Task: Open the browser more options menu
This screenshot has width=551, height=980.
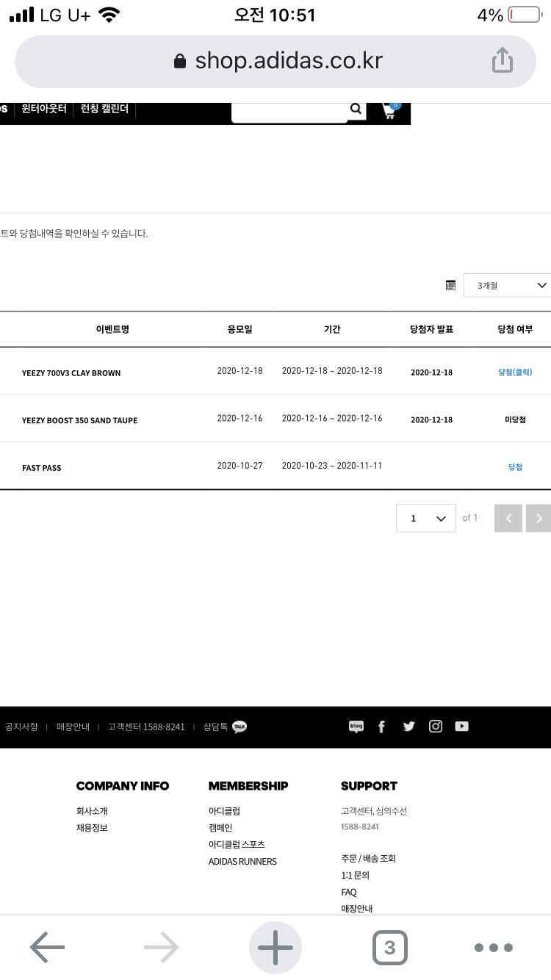Action: tap(493, 948)
